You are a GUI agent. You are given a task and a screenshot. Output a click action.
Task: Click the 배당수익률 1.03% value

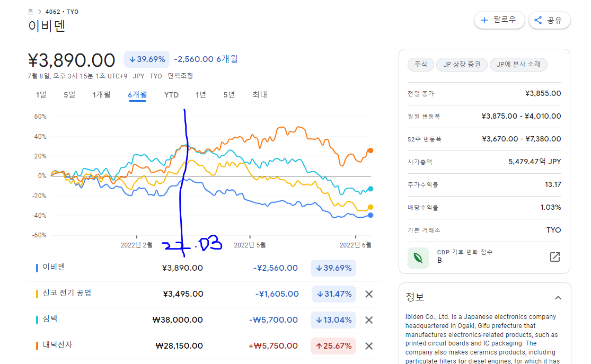(x=551, y=207)
